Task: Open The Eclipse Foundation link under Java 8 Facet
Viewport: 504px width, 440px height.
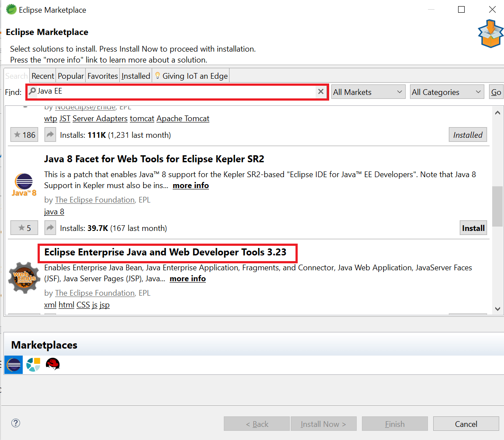Action: pos(95,200)
